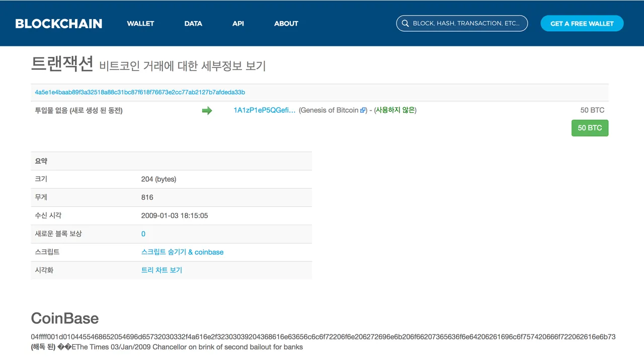Click 투입물 없음 (새로 생성 된 동전) text
This screenshot has width=644, height=357.
click(78, 110)
